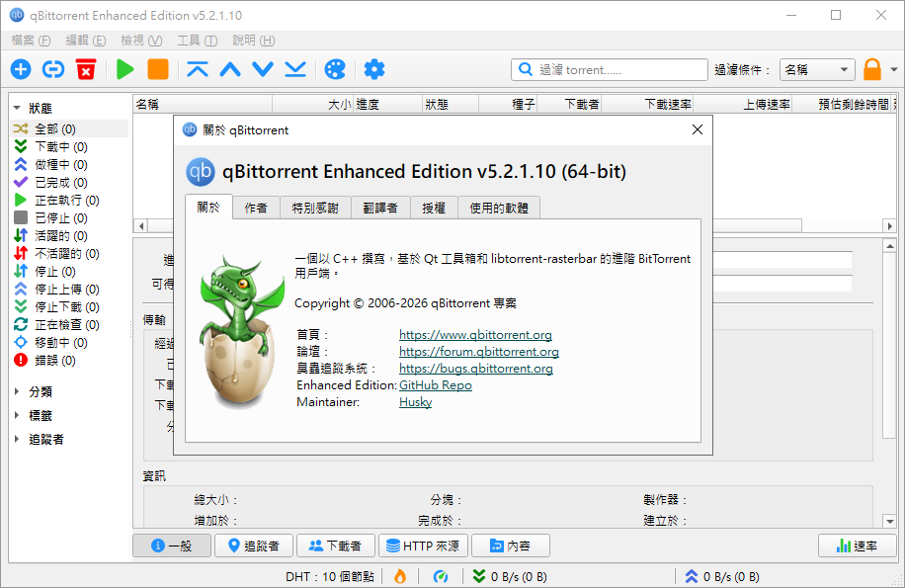Viewport: 905px width, 588px height.
Task: Expand the 標籤 section
Action: click(17, 415)
